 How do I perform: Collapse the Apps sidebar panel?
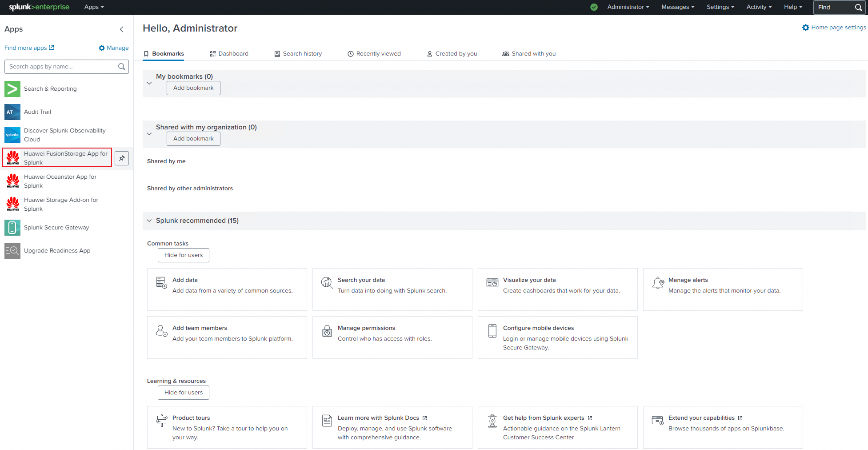click(x=122, y=29)
